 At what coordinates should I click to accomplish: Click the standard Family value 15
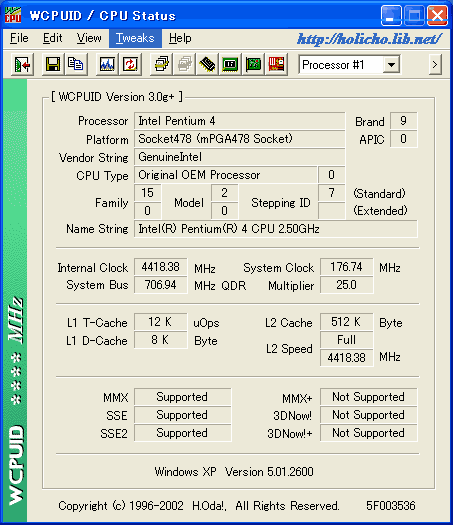click(x=148, y=193)
